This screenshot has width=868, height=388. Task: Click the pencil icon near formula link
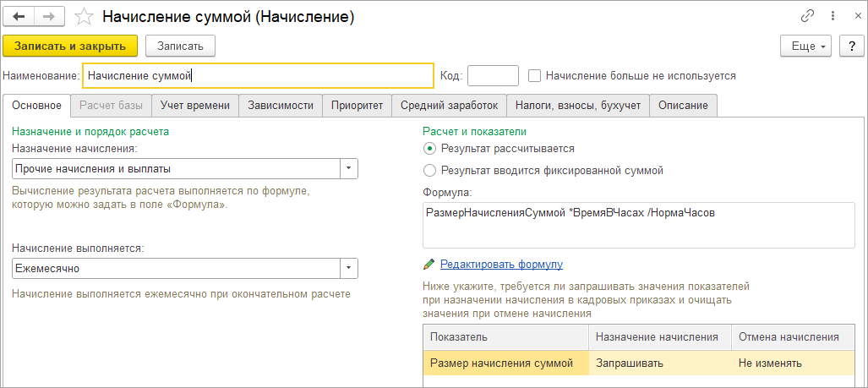coord(429,265)
